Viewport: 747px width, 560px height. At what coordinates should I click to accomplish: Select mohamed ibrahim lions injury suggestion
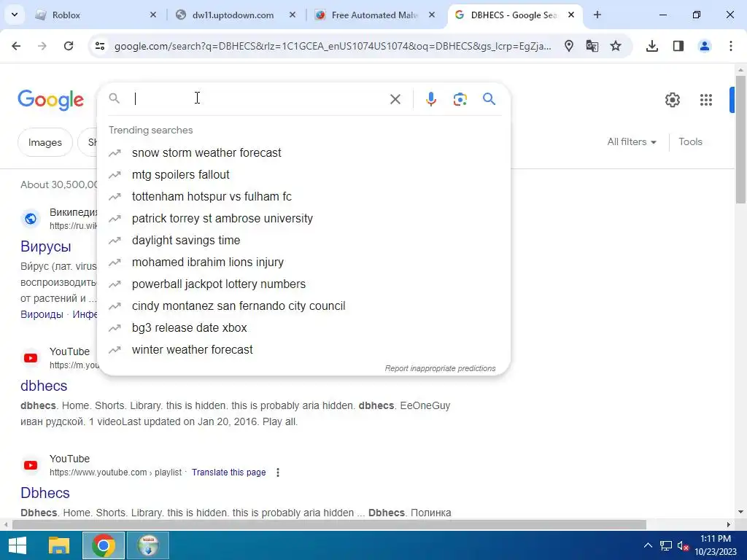point(304,262)
